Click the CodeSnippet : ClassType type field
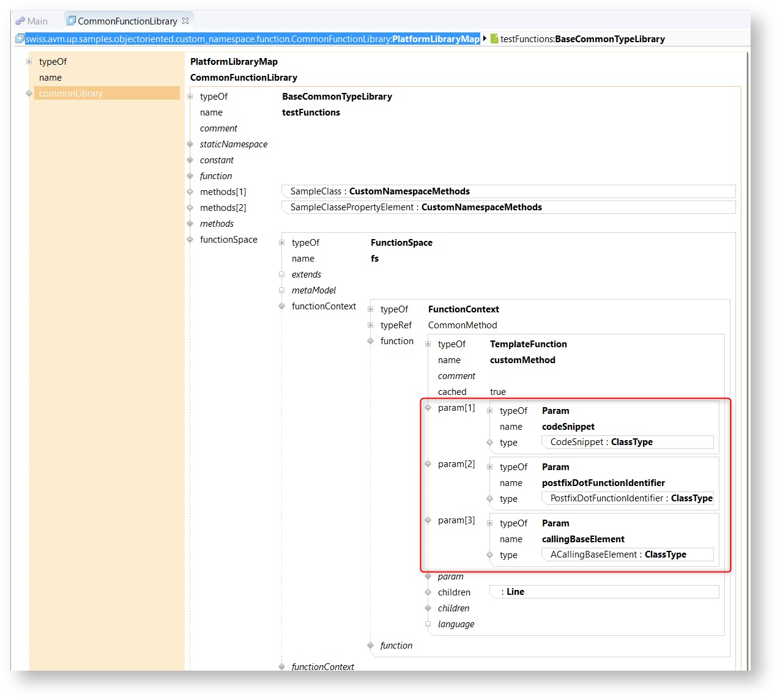This screenshot has height=700, width=780. pyautogui.click(x=627, y=442)
